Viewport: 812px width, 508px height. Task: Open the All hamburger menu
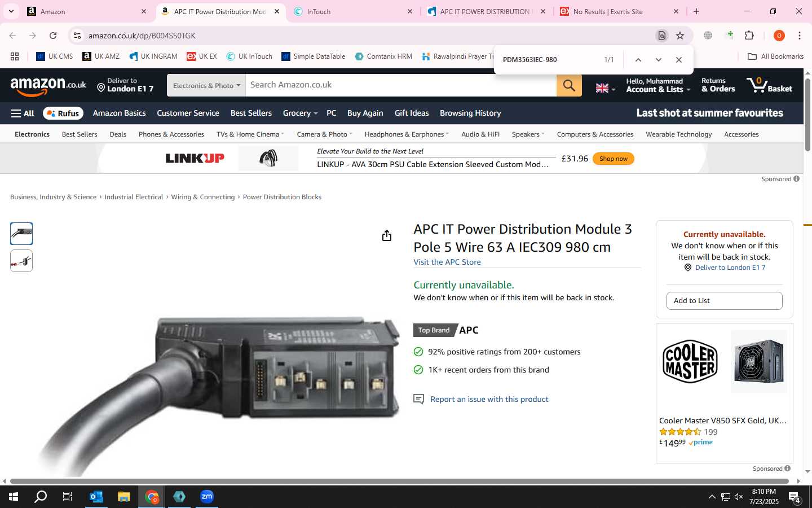click(23, 113)
